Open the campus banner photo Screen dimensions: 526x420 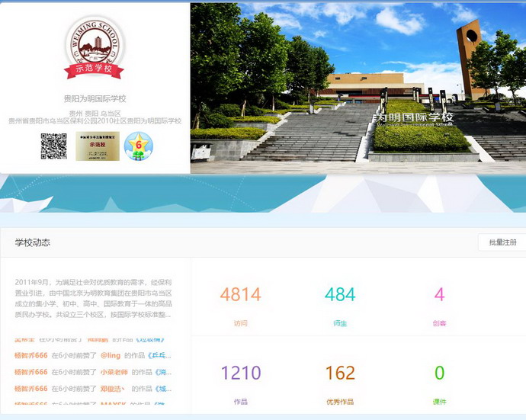(358, 88)
